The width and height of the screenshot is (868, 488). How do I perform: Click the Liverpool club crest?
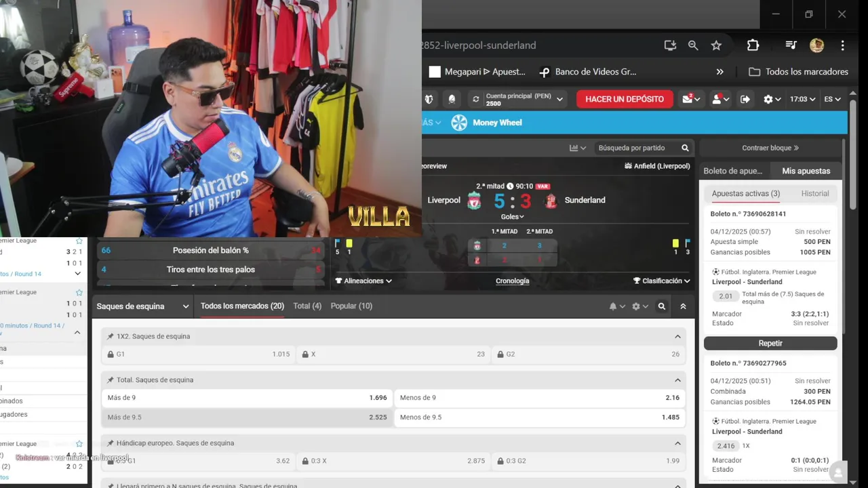pyautogui.click(x=474, y=201)
